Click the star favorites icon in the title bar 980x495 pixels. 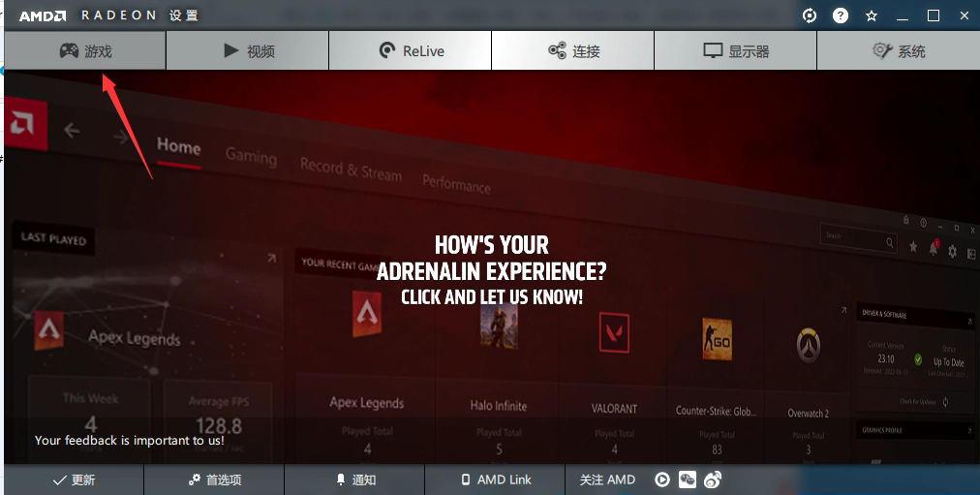pos(872,16)
